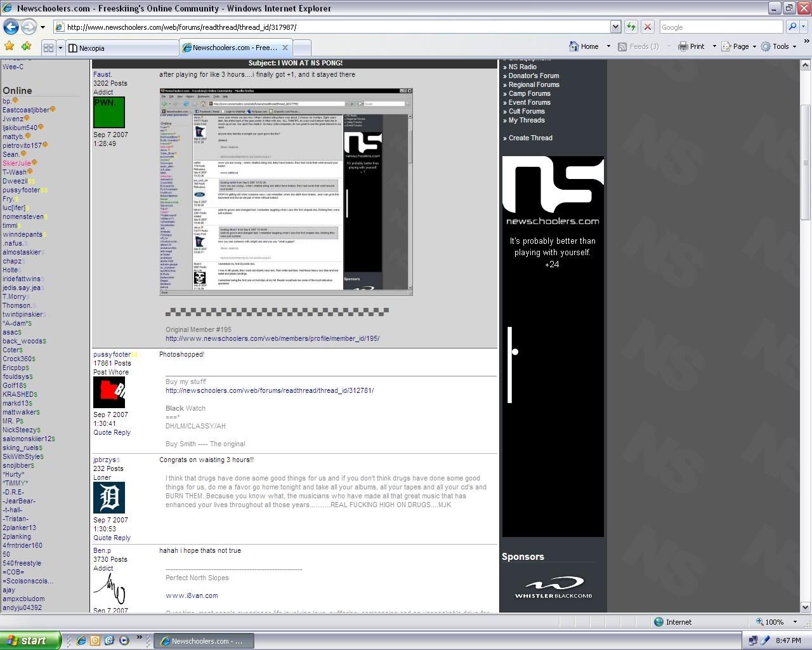Viewport: 812px width, 650px height.
Task: Open the Favorites Center star icon
Action: click(x=9, y=46)
